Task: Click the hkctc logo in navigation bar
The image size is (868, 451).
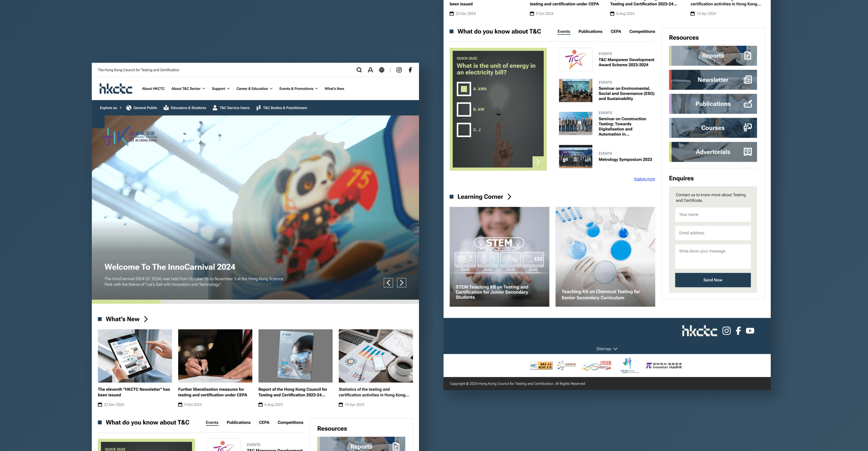Action: click(x=116, y=89)
